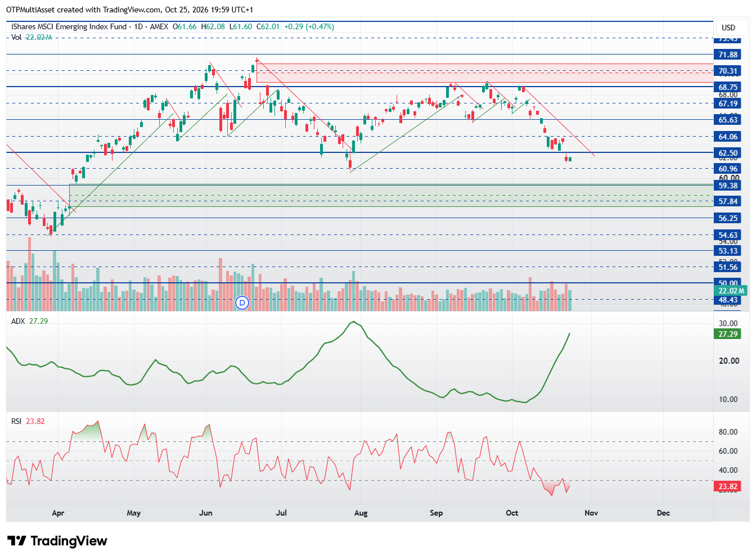Click the Oct label on the time axis
The width and height of the screenshot is (756, 560).
(x=512, y=513)
